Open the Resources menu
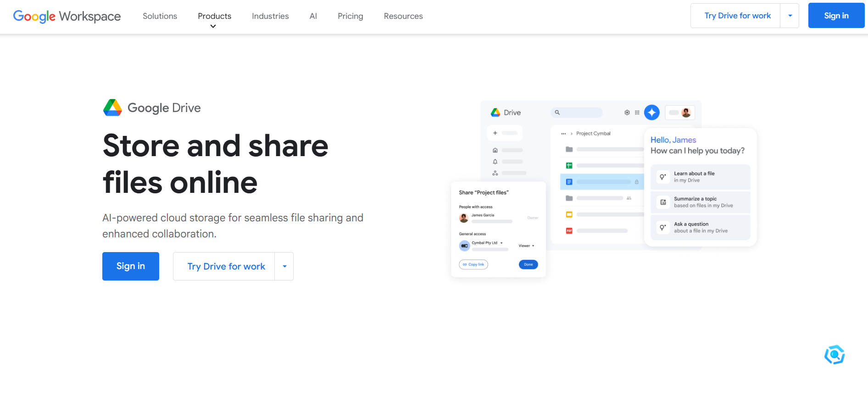The width and height of the screenshot is (868, 416). coord(403,16)
